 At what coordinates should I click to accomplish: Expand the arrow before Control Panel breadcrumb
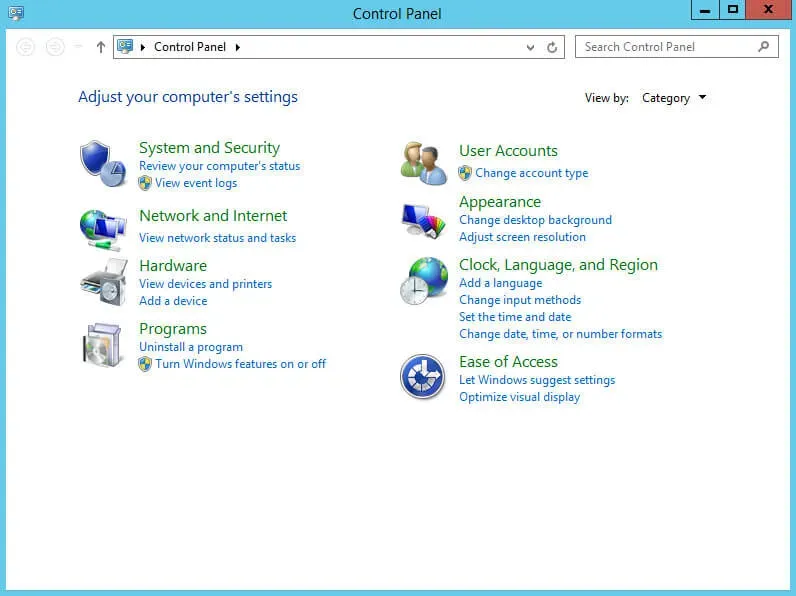[x=143, y=47]
